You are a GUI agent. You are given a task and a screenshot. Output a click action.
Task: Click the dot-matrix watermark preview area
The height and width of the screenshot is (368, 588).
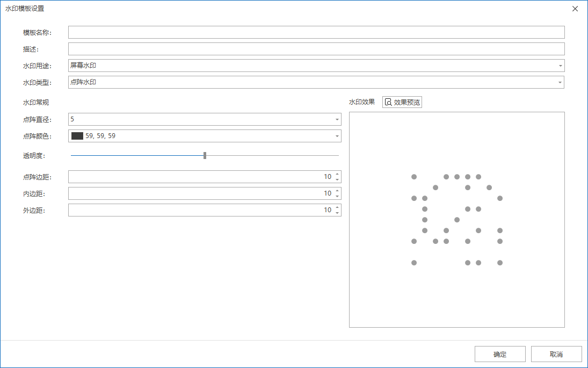coord(456,219)
